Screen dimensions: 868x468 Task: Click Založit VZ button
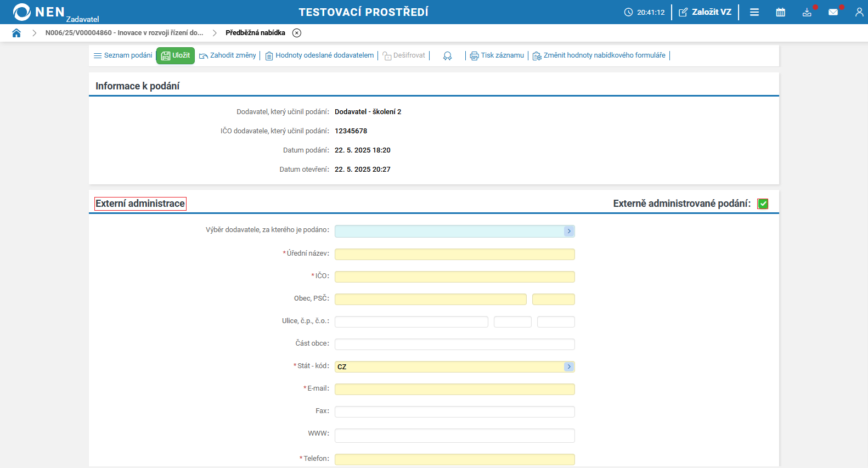coord(705,12)
